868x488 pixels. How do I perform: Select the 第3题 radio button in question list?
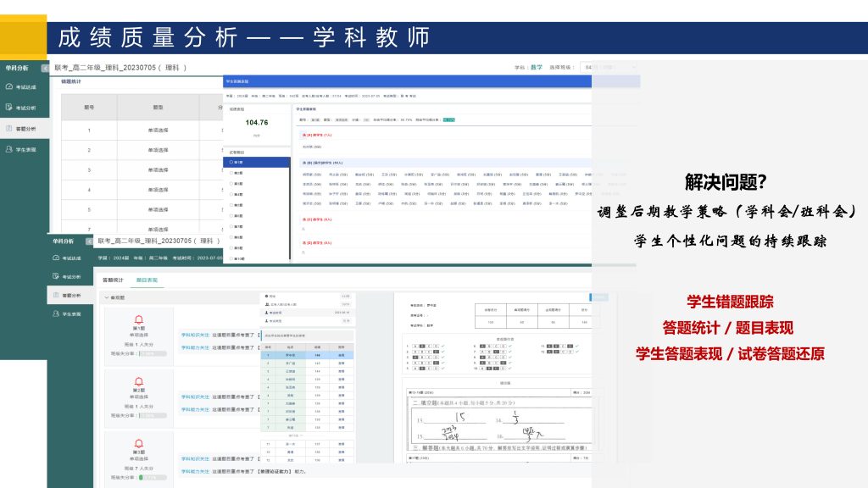[232, 184]
